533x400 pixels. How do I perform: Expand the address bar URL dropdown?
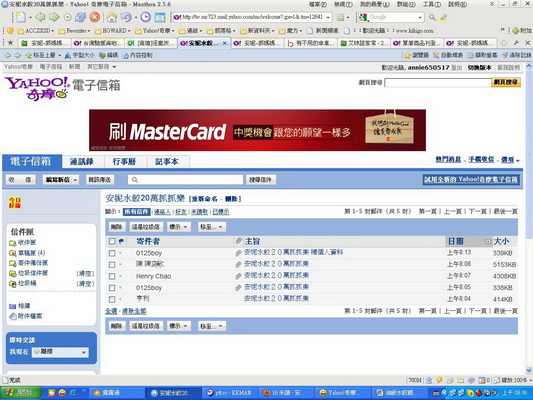(x=328, y=17)
